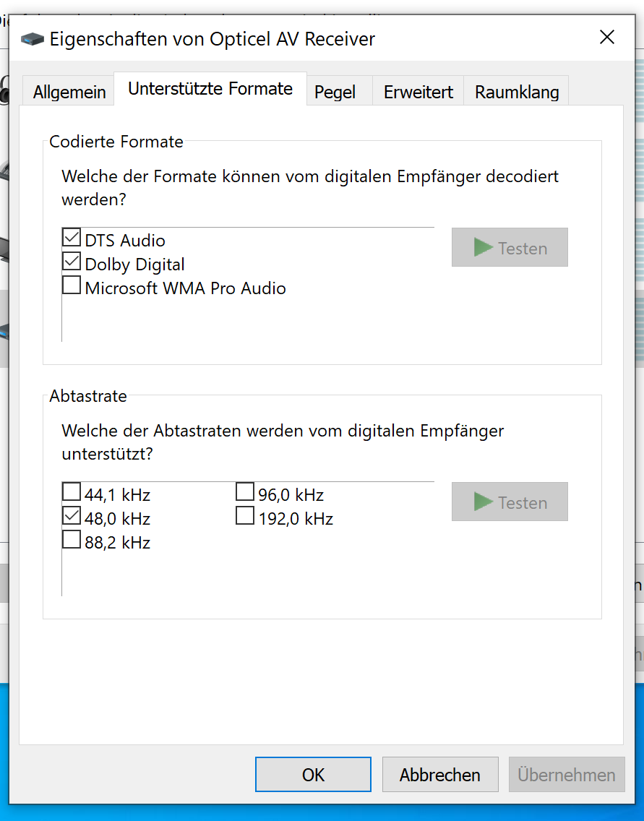Cancel with the Abbrechen button

click(x=440, y=775)
